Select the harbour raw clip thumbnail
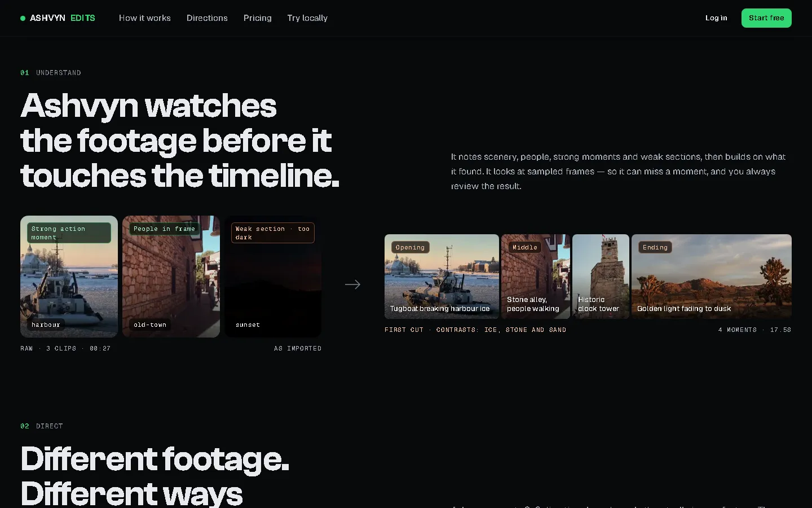The width and height of the screenshot is (812, 508). (69, 277)
